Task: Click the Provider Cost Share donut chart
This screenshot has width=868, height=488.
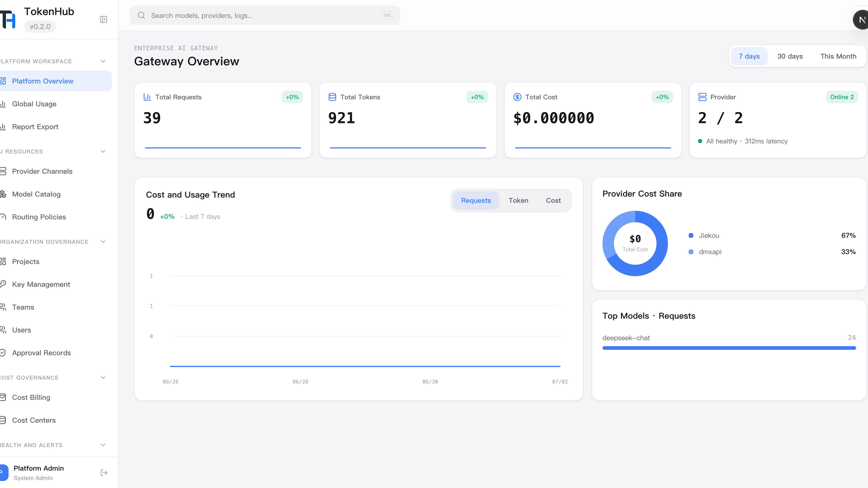Action: tap(635, 243)
